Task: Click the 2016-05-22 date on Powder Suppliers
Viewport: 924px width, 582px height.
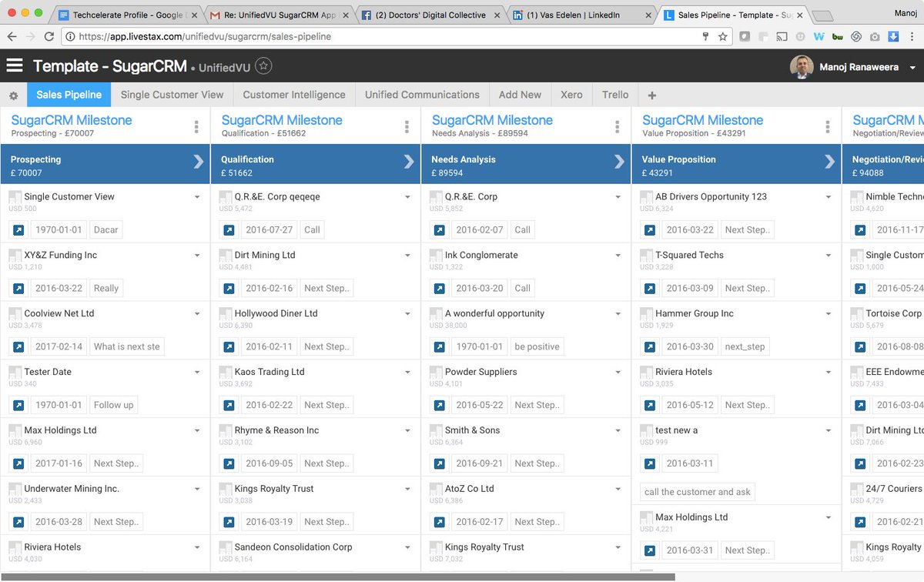Action: coord(480,405)
